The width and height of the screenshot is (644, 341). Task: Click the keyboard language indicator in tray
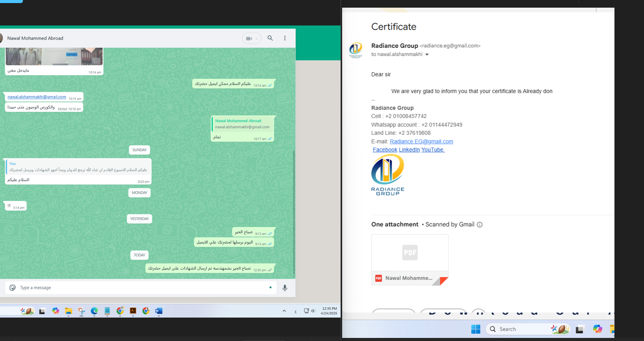pos(296,311)
